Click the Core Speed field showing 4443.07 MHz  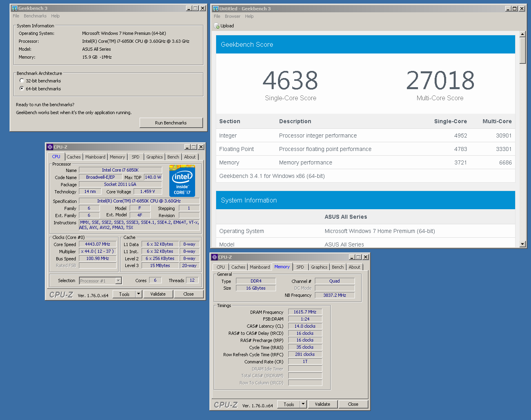(98, 244)
